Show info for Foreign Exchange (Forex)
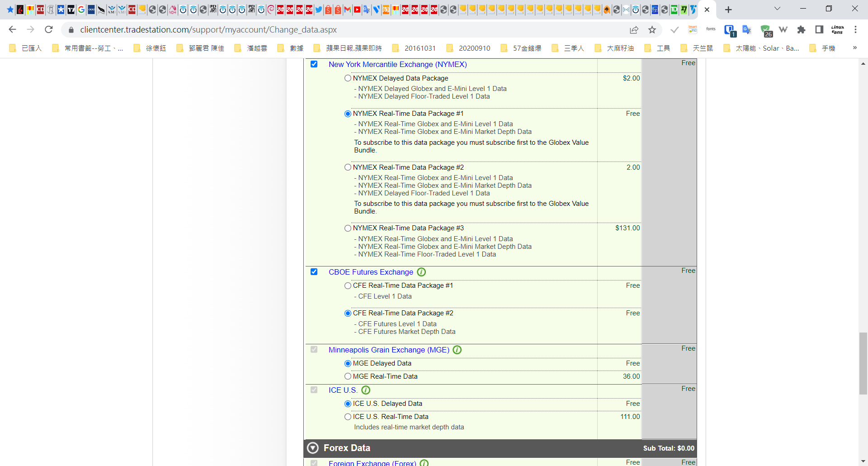Viewport: 868px width, 466px height. point(424,463)
